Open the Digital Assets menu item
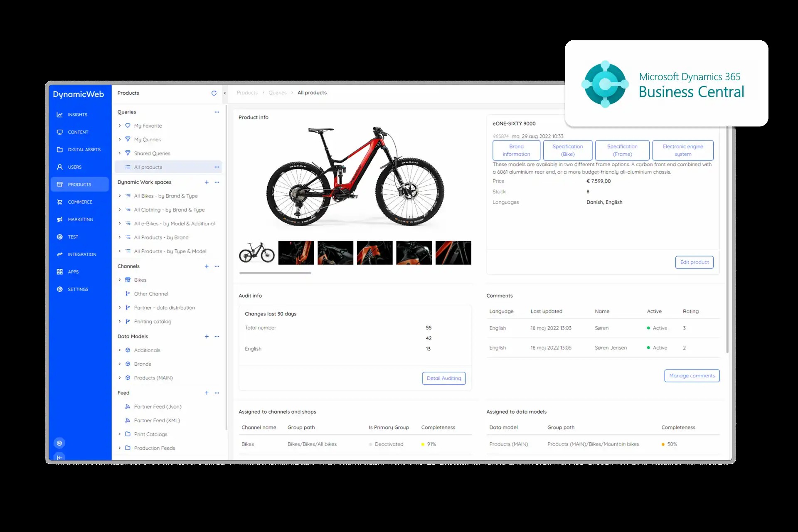Viewport: 798px width, 532px height. point(84,150)
